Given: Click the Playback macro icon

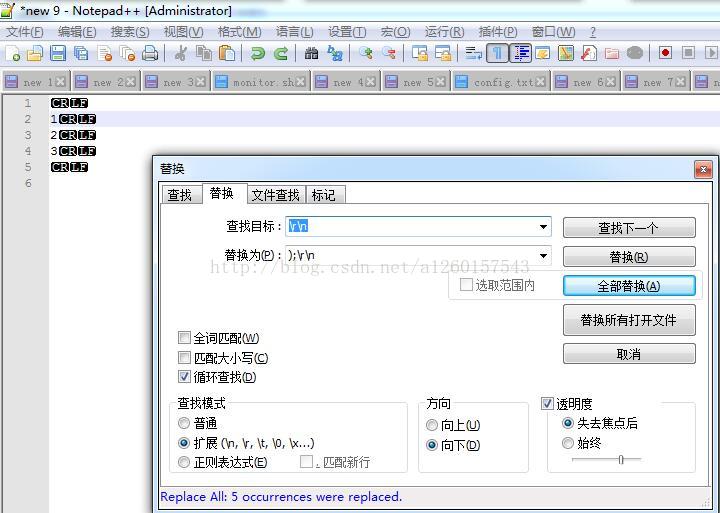Looking at the screenshot, I should [x=711, y=53].
